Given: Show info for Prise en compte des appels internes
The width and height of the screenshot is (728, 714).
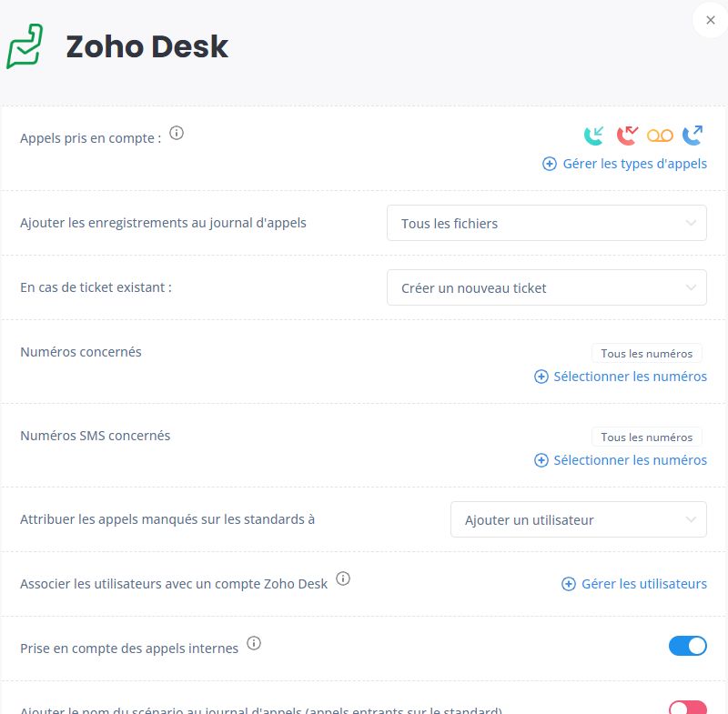Looking at the screenshot, I should [254, 643].
